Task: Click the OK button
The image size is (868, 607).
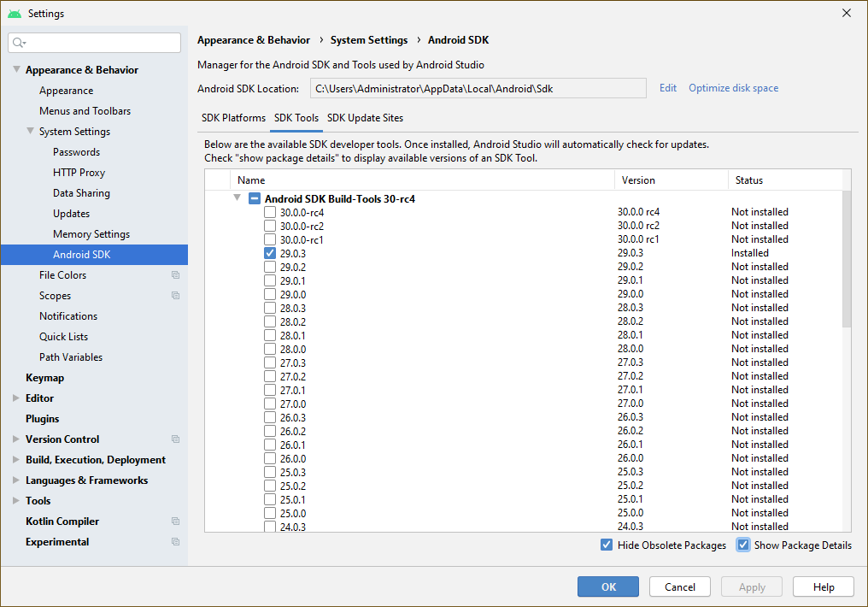Action: [607, 586]
